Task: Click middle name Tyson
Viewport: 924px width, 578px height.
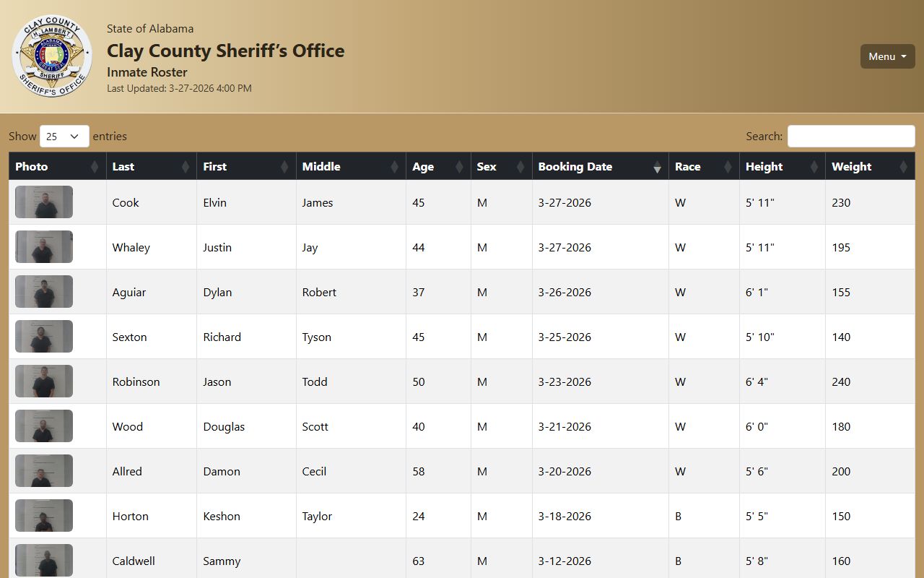Action: pos(317,337)
